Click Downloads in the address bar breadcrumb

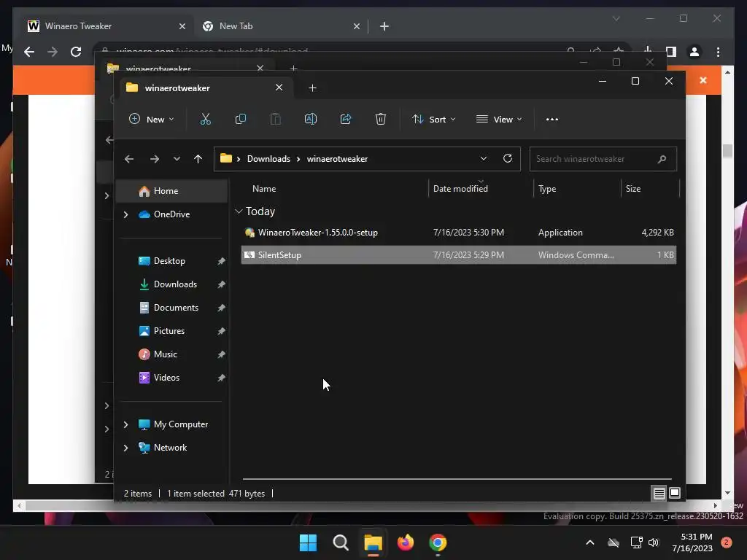[268, 159]
